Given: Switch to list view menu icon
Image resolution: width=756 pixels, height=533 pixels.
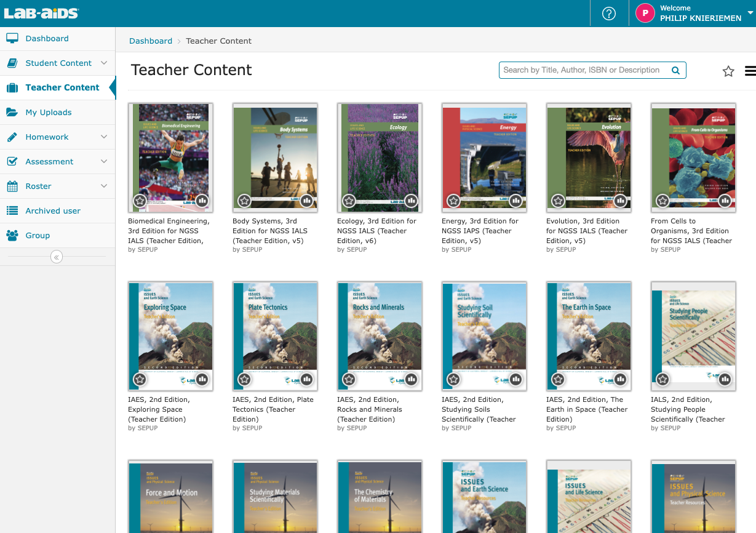Looking at the screenshot, I should [x=750, y=71].
